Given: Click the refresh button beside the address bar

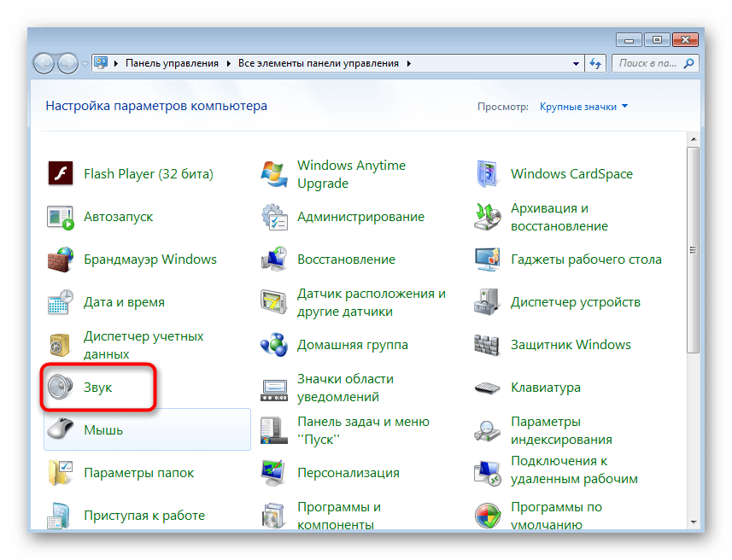Looking at the screenshot, I should pyautogui.click(x=595, y=63).
